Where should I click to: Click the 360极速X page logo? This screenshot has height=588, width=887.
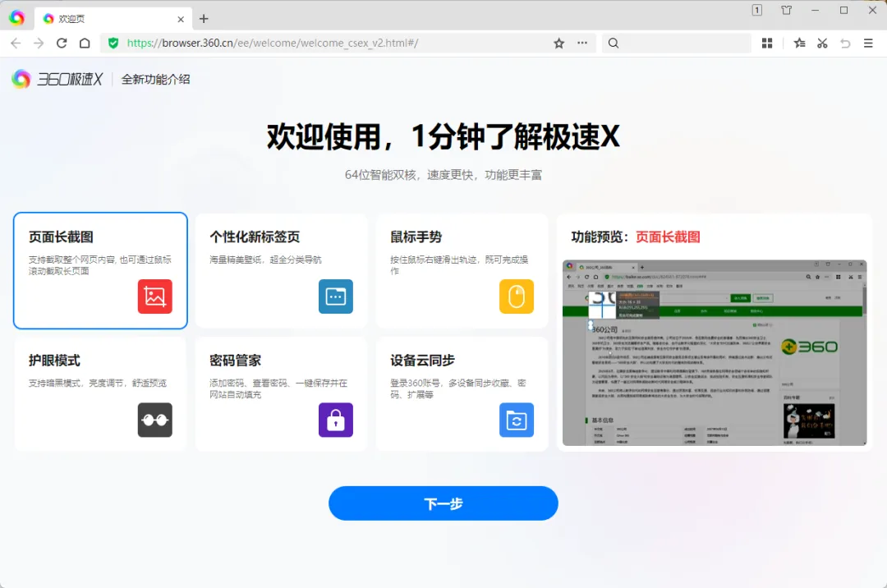coord(57,79)
